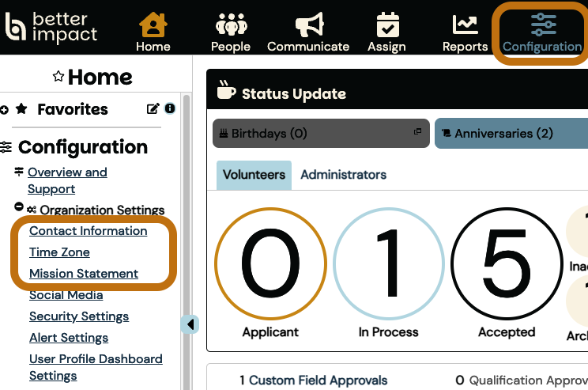Open the People menu

pyautogui.click(x=231, y=32)
